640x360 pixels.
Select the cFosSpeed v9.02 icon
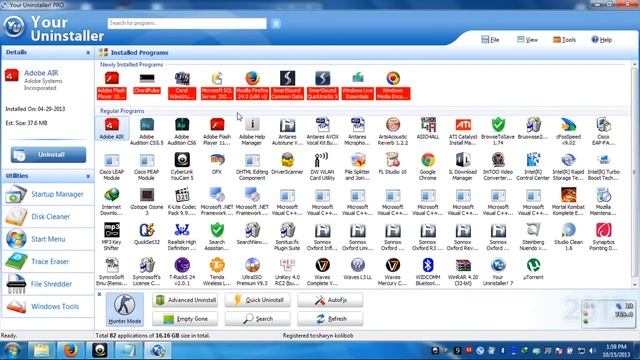coord(568,131)
